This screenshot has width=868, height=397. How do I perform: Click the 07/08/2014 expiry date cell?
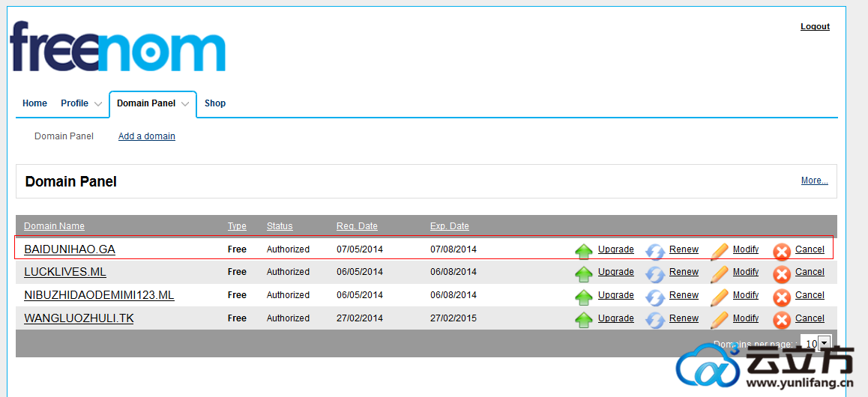coord(453,249)
